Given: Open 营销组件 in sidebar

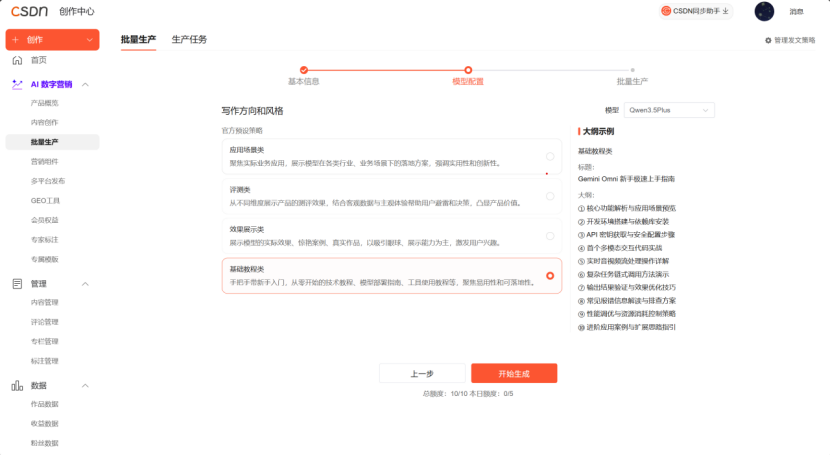Looking at the screenshot, I should click(x=44, y=162).
